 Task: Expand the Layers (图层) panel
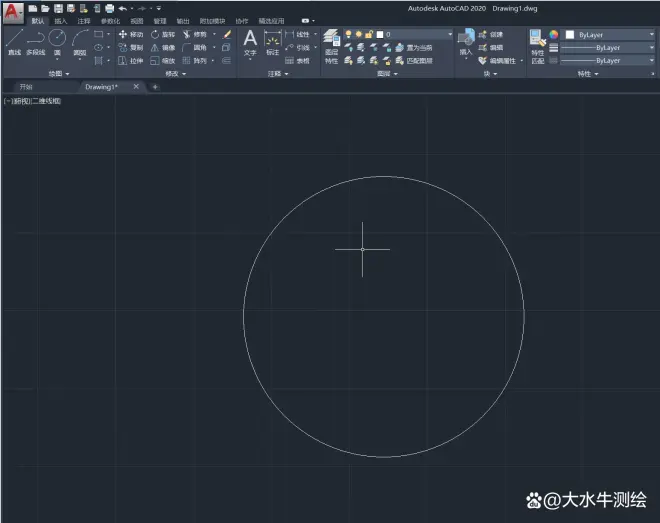click(387, 74)
